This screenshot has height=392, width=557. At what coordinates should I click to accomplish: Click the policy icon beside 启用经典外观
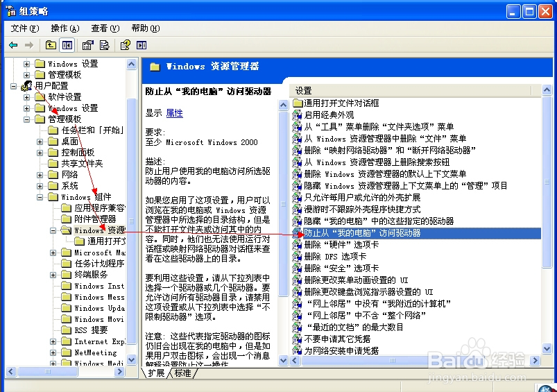click(x=297, y=114)
